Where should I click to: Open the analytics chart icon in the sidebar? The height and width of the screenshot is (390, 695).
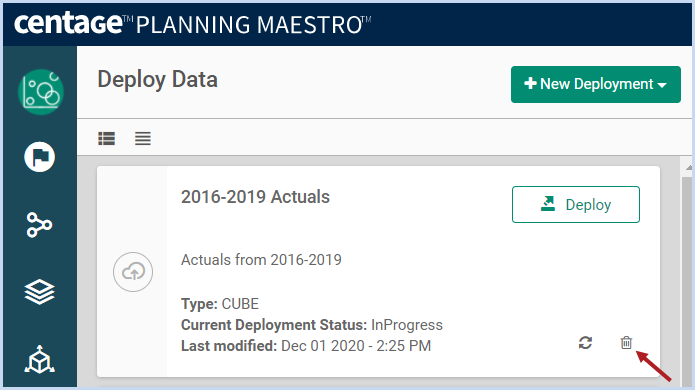tap(41, 92)
